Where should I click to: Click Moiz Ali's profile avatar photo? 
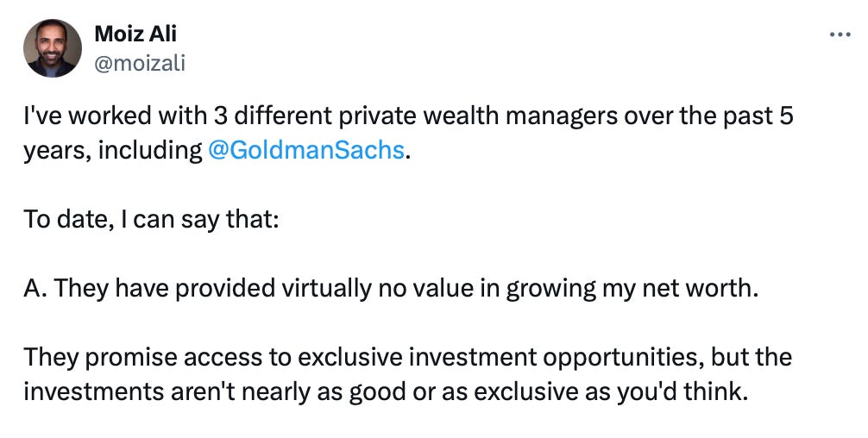(x=53, y=48)
